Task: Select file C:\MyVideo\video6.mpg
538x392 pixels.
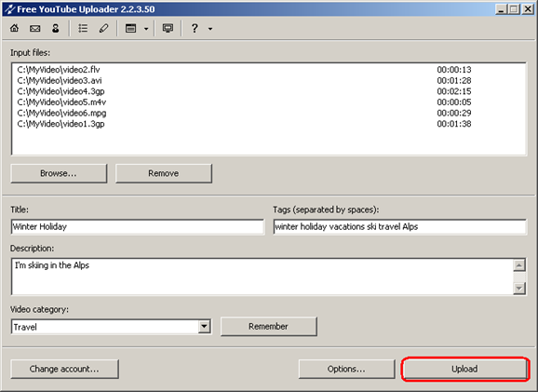Action: click(x=61, y=113)
